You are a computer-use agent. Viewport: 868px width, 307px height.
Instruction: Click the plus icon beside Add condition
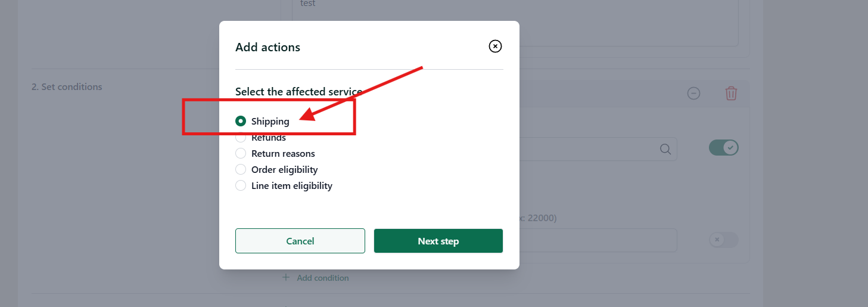(286, 278)
